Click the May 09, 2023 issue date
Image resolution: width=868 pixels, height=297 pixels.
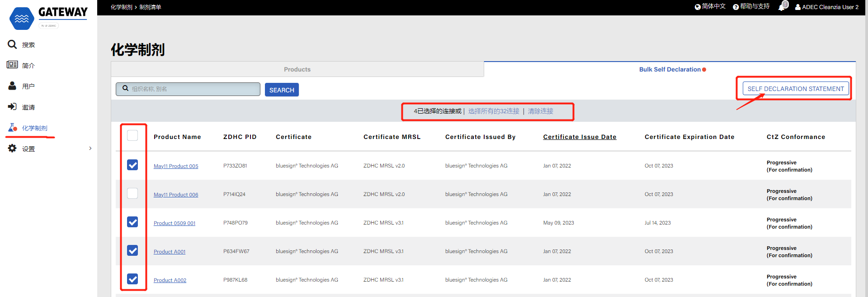(558, 223)
